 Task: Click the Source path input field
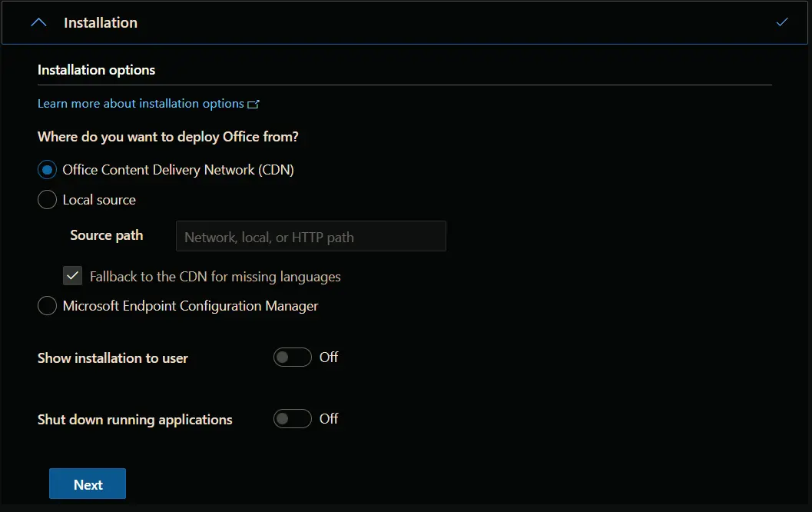pos(310,236)
